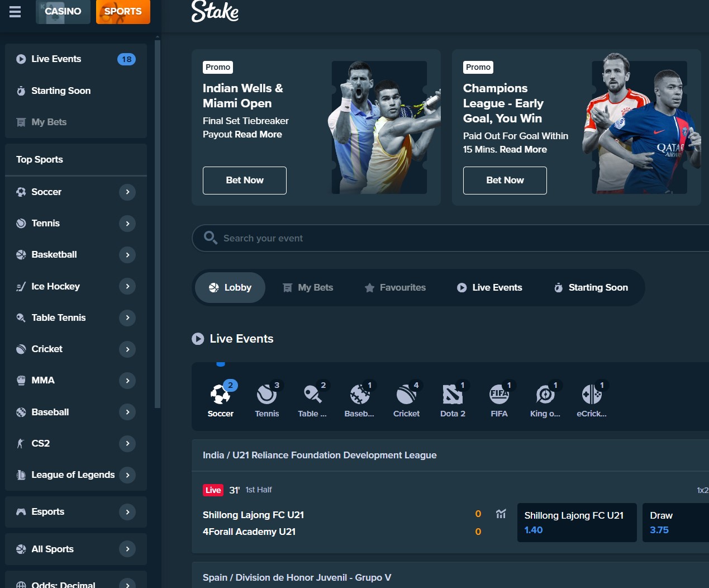Open Starting Soon in the sidebar

76,91
